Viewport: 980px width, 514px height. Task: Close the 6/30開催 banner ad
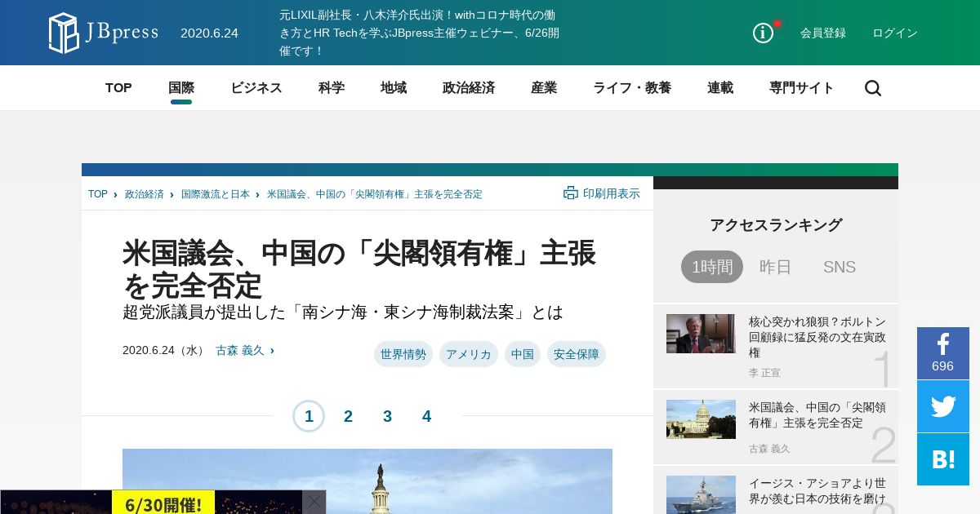(314, 502)
